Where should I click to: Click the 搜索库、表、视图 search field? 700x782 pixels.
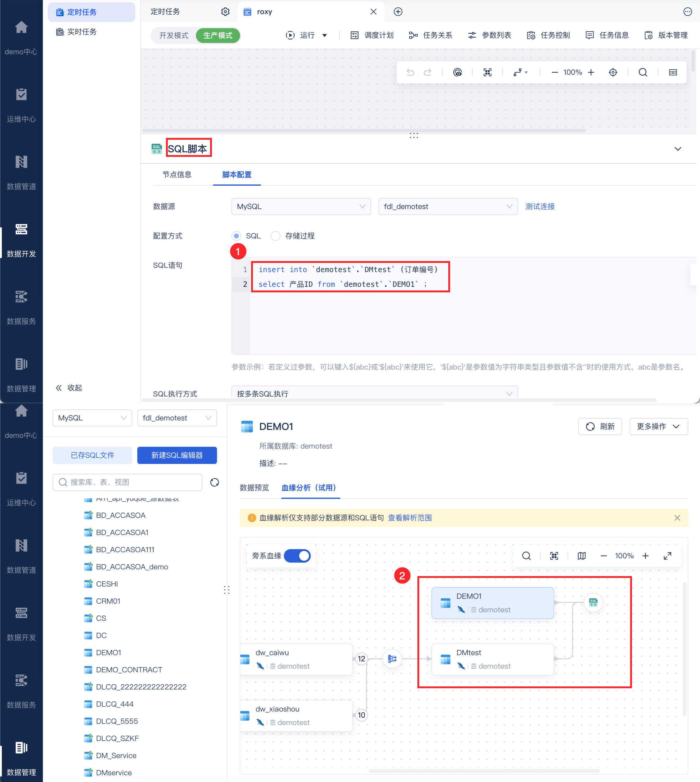click(x=128, y=482)
